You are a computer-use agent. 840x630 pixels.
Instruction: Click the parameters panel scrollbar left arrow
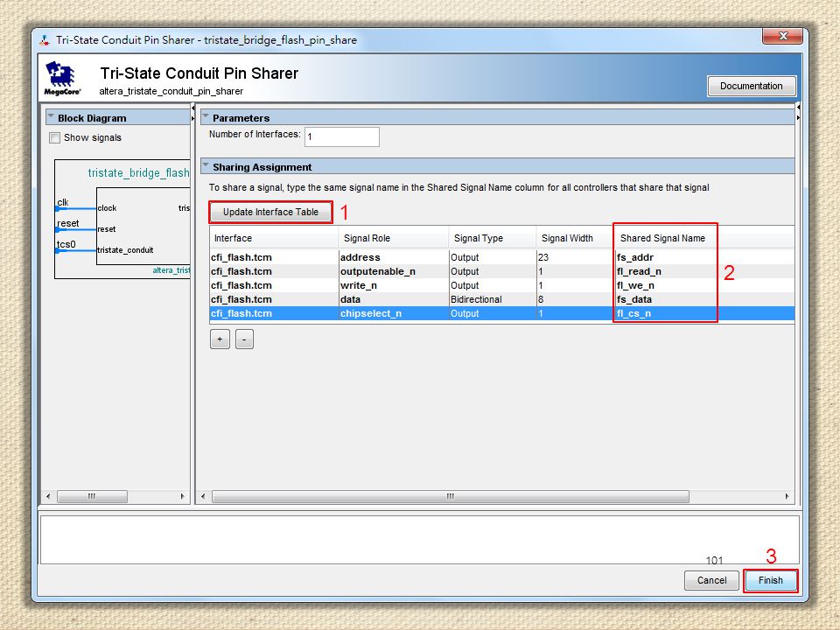click(x=203, y=497)
